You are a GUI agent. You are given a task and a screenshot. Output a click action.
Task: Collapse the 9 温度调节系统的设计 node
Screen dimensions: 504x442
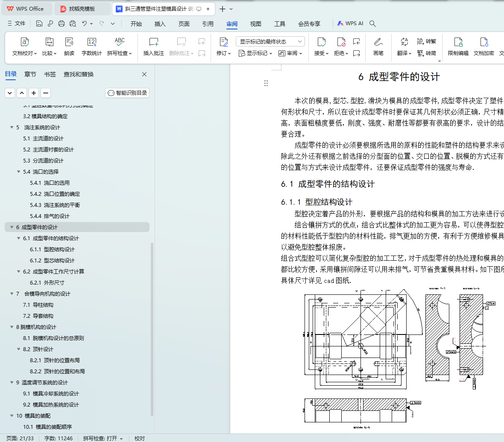12,382
